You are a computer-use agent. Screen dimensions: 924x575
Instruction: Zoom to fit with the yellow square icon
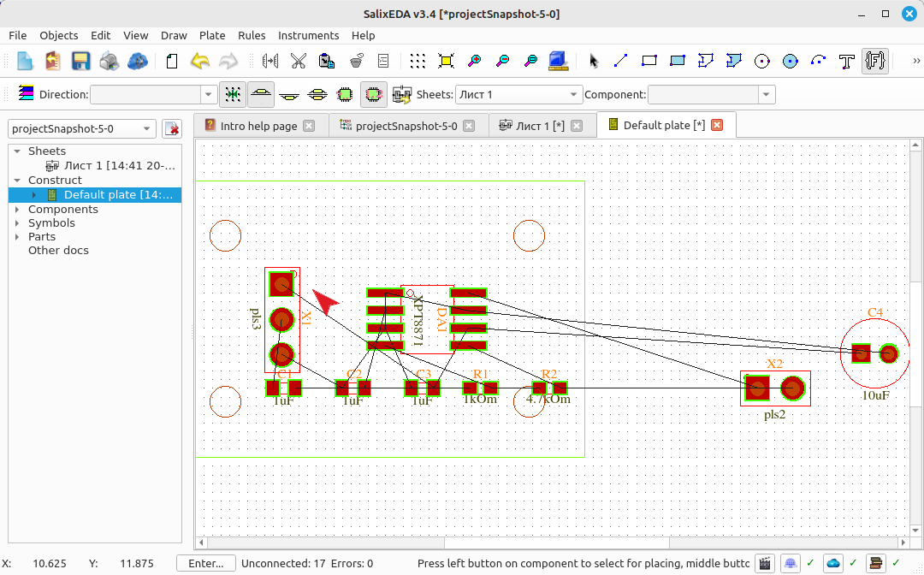[446, 61]
